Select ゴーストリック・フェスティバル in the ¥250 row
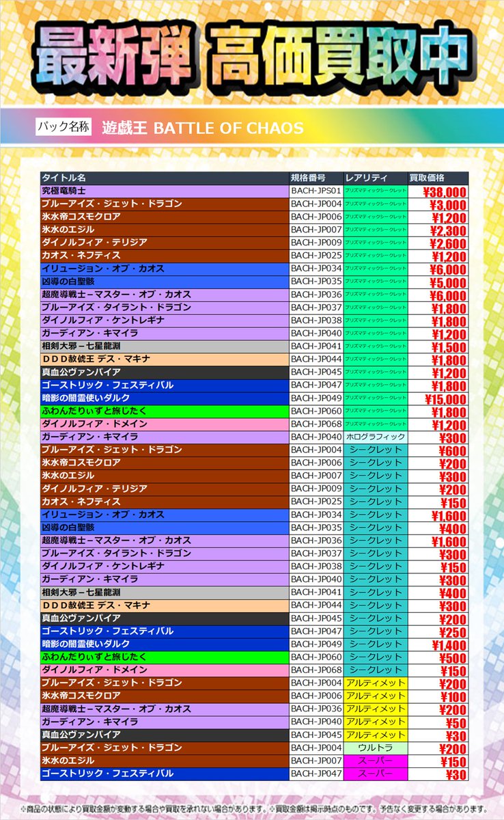Screen dimensions: 504x820 click(x=165, y=631)
